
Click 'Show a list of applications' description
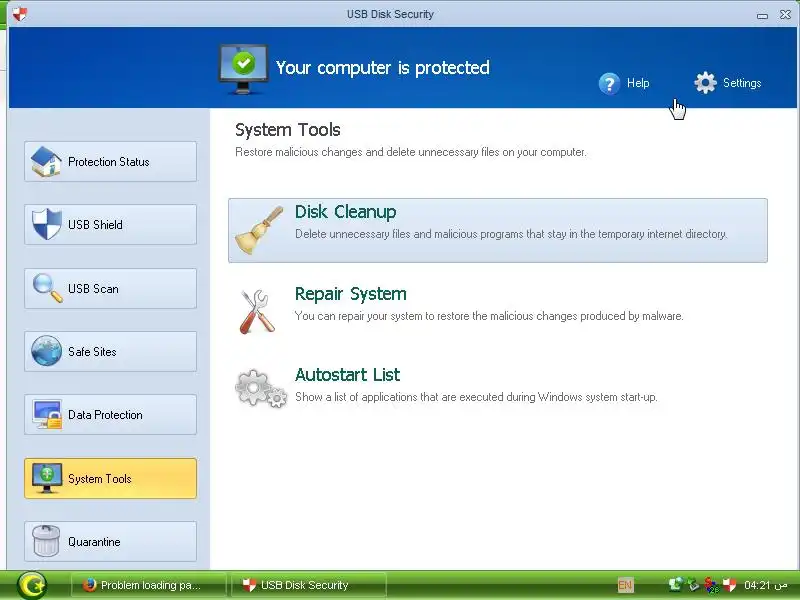click(x=476, y=397)
